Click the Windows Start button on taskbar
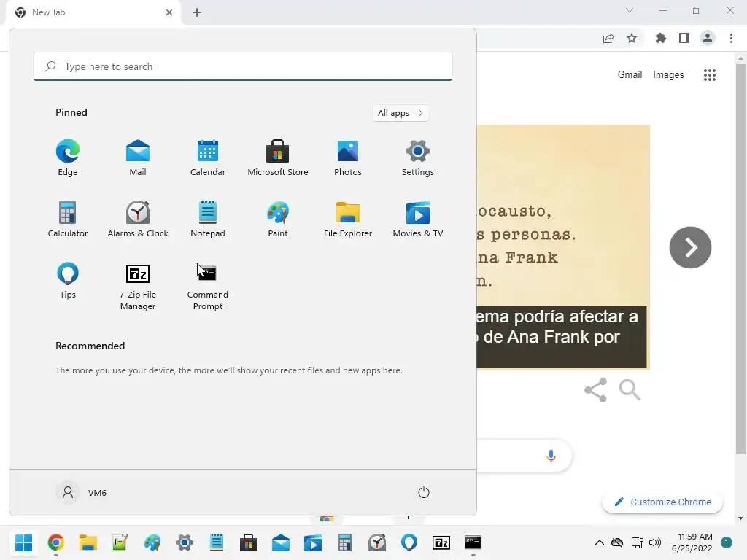The height and width of the screenshot is (560, 747). coord(23,542)
